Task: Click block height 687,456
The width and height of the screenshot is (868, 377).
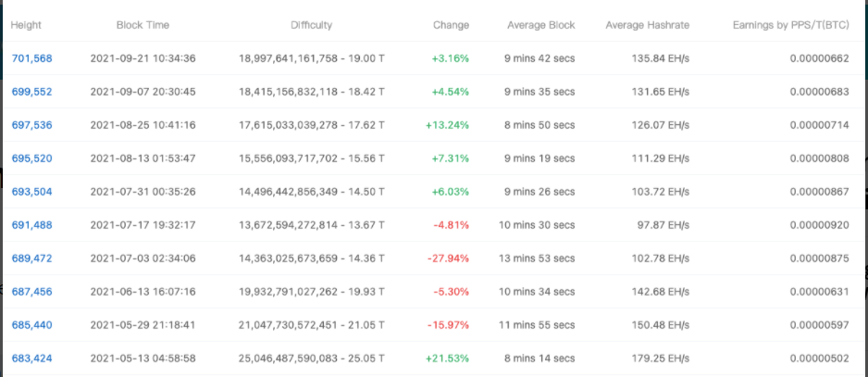Action: click(x=31, y=292)
